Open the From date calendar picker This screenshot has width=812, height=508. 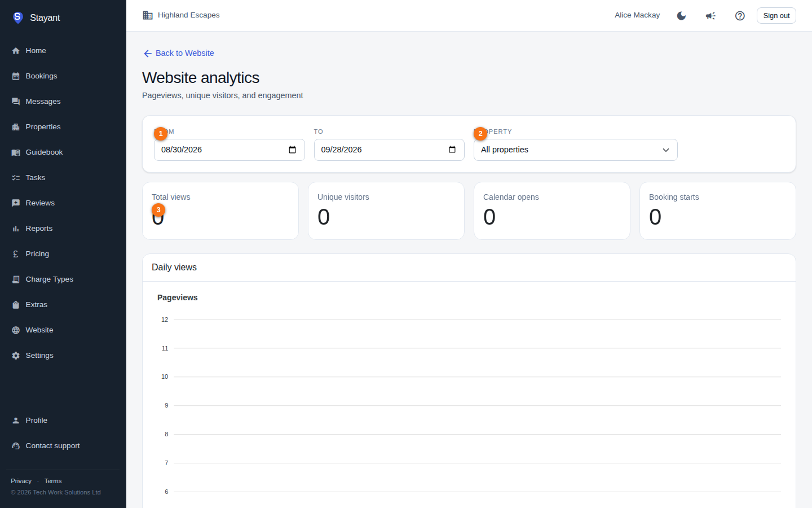(292, 150)
